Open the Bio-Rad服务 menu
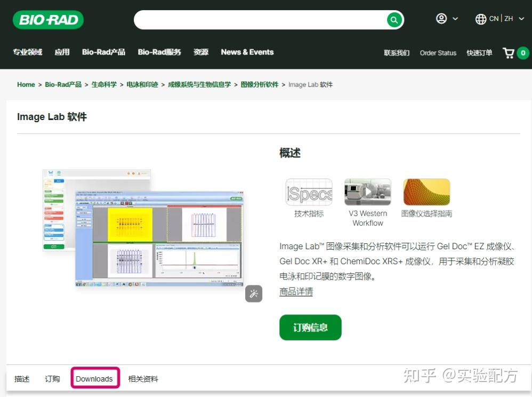Screen dimensions: 532x397 [159, 52]
